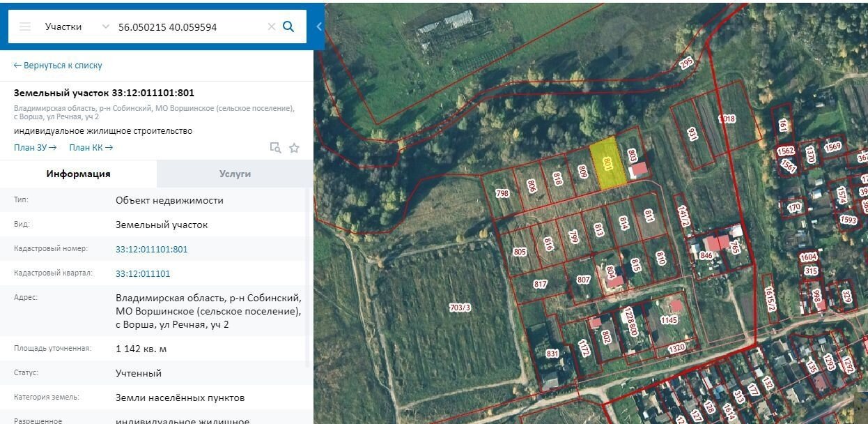Select parcel 798 on the map

tap(502, 193)
